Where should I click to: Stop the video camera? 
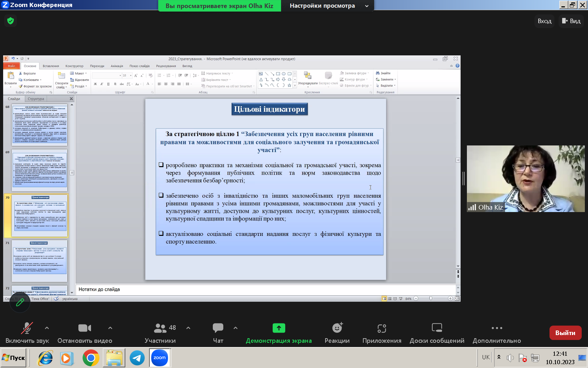85,328
